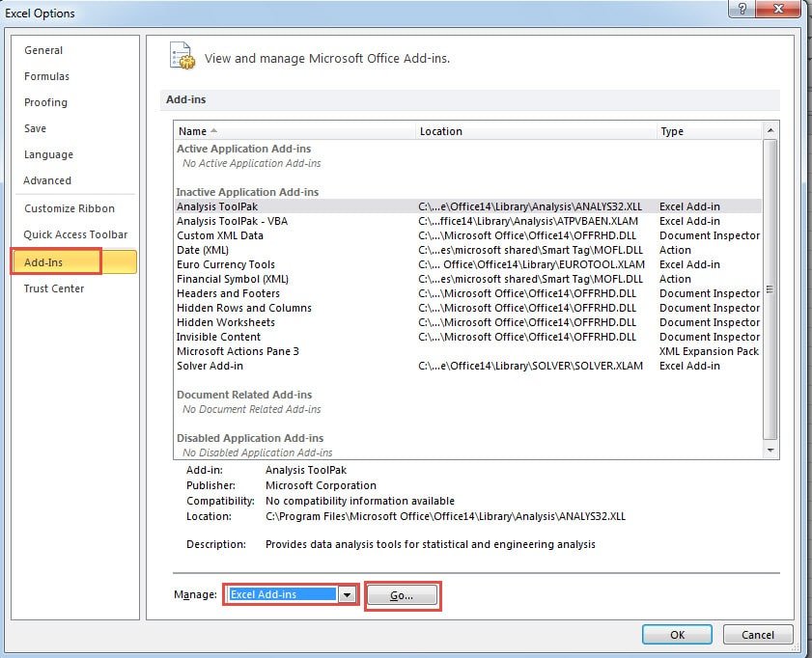Confirm with the OK button
The width and height of the screenshot is (812, 658).
[x=678, y=635]
